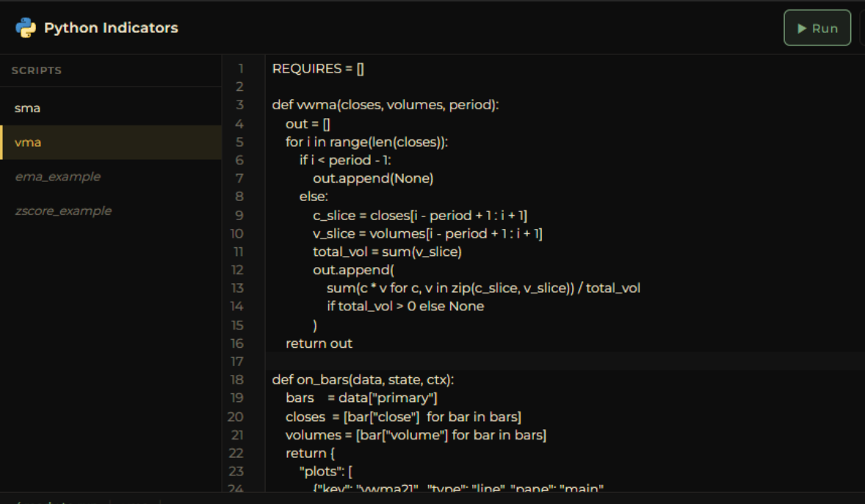Click the out.append(None) line
Image resolution: width=865 pixels, height=504 pixels.
[374, 178]
